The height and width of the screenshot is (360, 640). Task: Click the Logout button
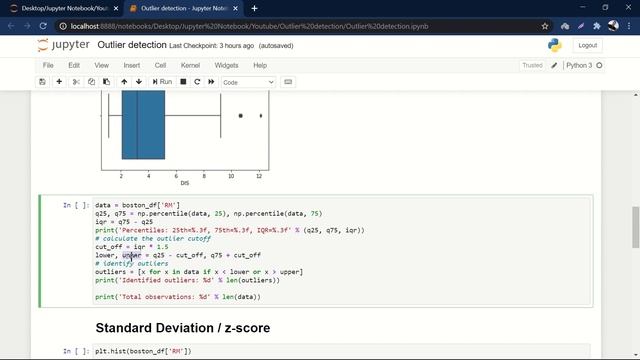pos(587,45)
